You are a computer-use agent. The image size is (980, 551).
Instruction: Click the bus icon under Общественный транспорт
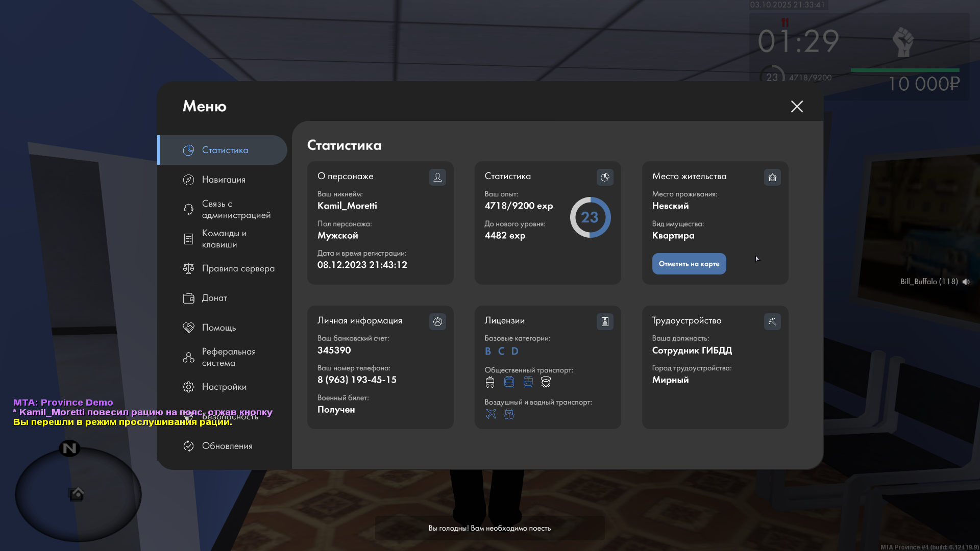(x=490, y=382)
